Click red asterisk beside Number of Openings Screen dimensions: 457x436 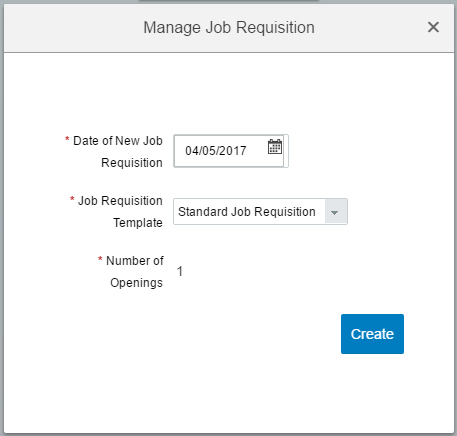click(x=100, y=259)
